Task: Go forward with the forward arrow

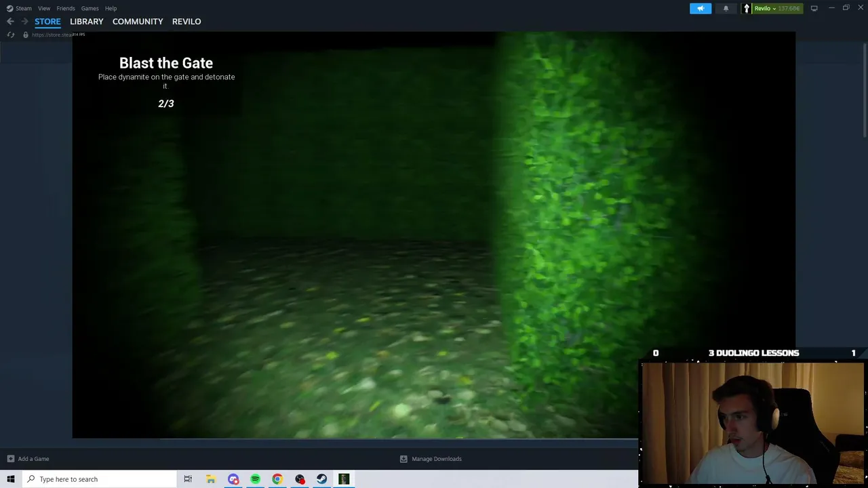Action: point(24,22)
